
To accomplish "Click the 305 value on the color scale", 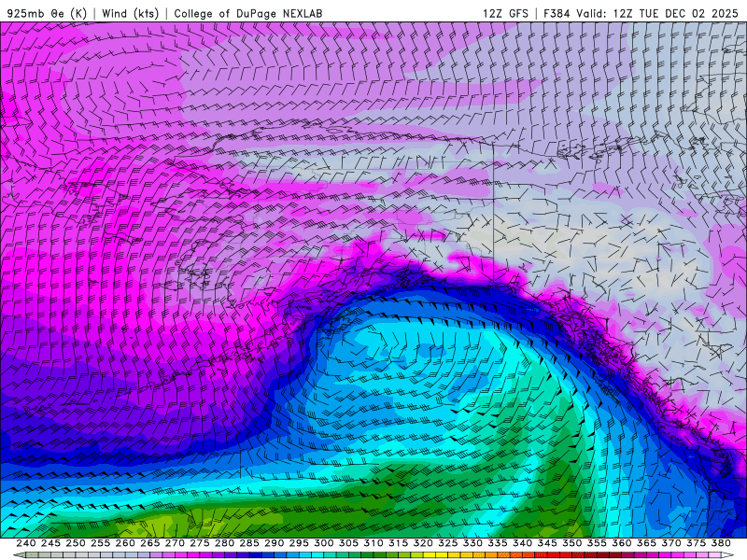I will point(348,543).
